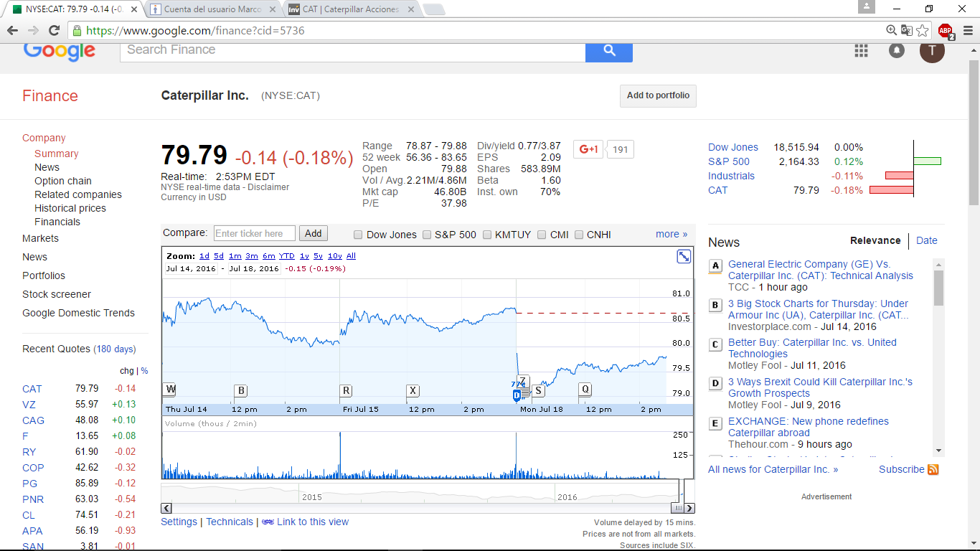Click chart timeline scroll right arrow
This screenshot has height=551, width=980.
click(689, 509)
